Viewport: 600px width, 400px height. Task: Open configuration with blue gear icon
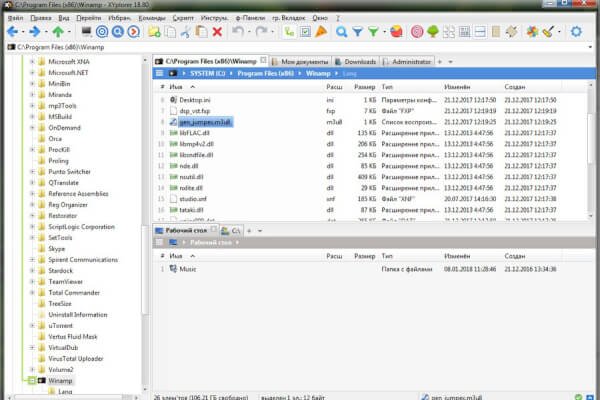[x=576, y=32]
